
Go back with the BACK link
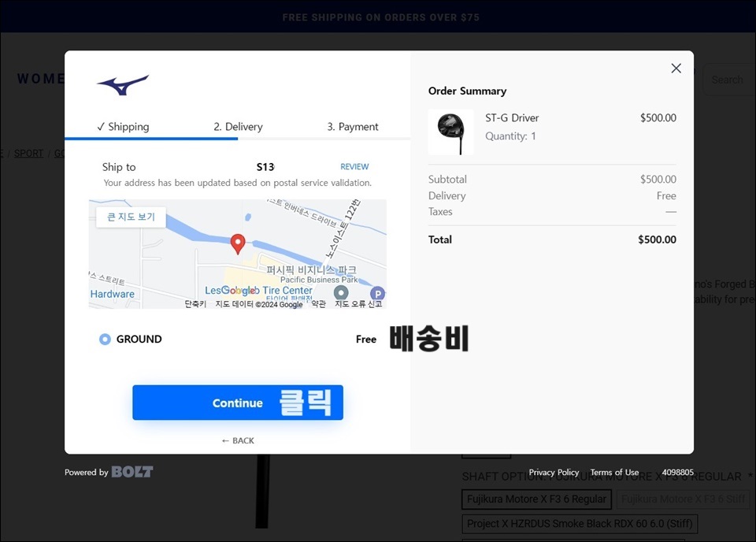238,440
